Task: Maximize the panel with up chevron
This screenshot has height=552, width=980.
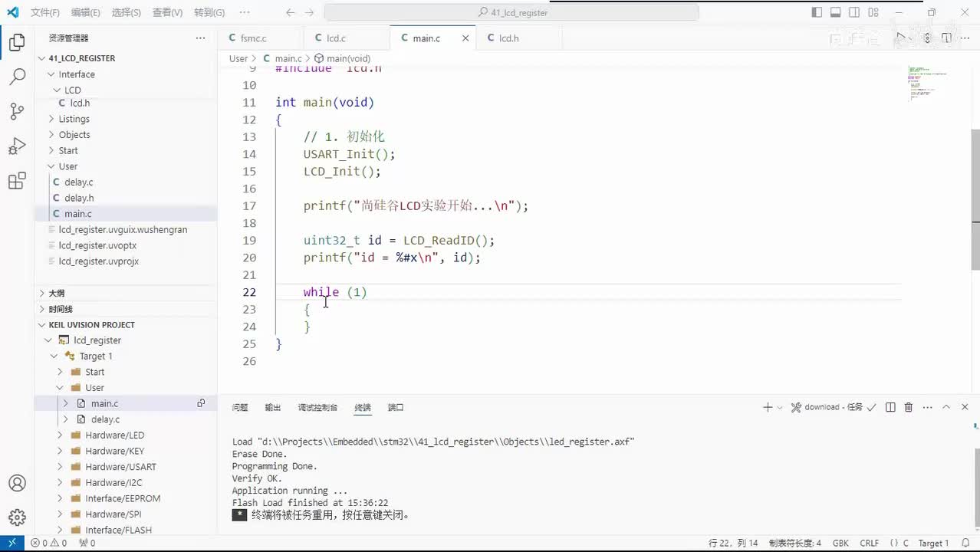Action: click(x=946, y=407)
